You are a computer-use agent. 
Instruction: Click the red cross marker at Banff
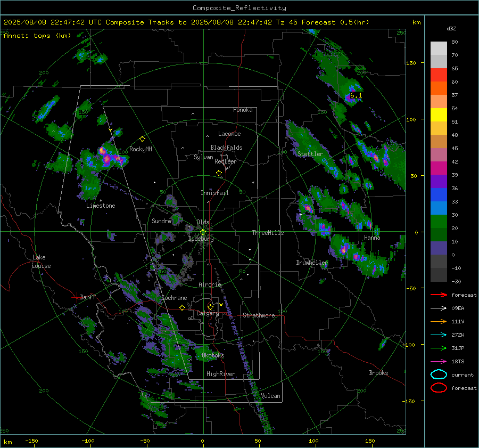pyautogui.click(x=76, y=297)
